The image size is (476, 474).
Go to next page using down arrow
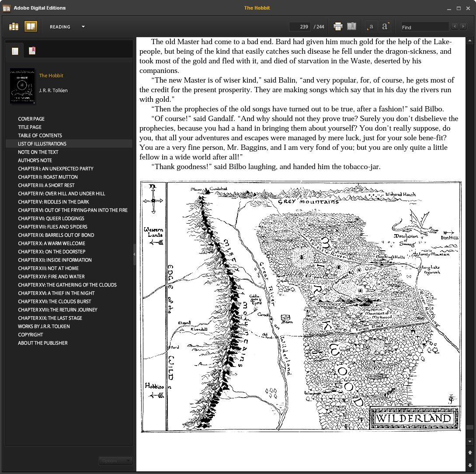click(x=470, y=465)
